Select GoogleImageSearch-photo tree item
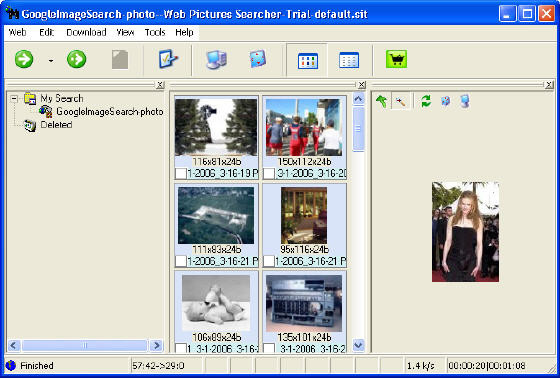Screen dimensions: 560x378 tap(110, 111)
